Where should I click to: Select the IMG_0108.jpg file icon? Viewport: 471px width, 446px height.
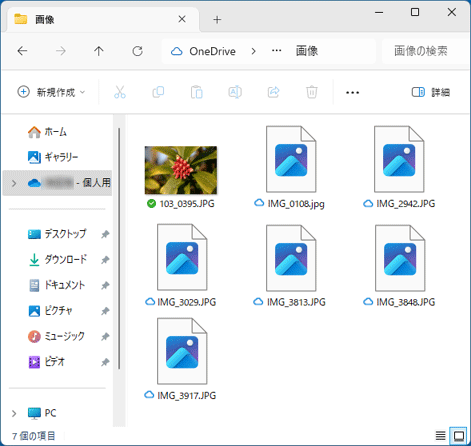point(291,159)
